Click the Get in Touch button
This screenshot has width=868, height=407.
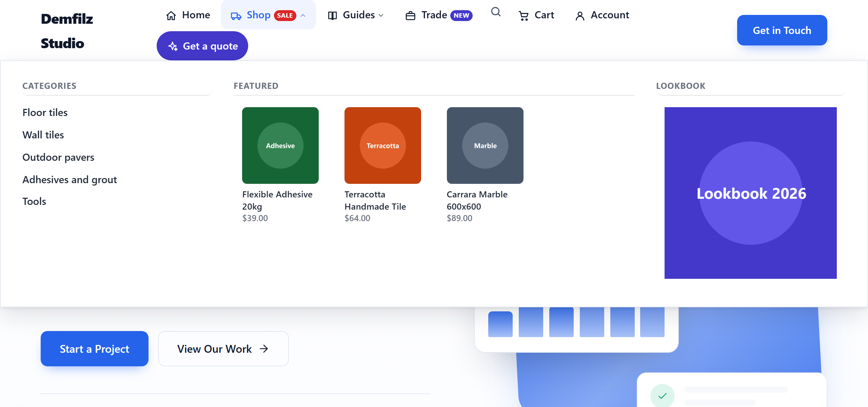(x=782, y=30)
